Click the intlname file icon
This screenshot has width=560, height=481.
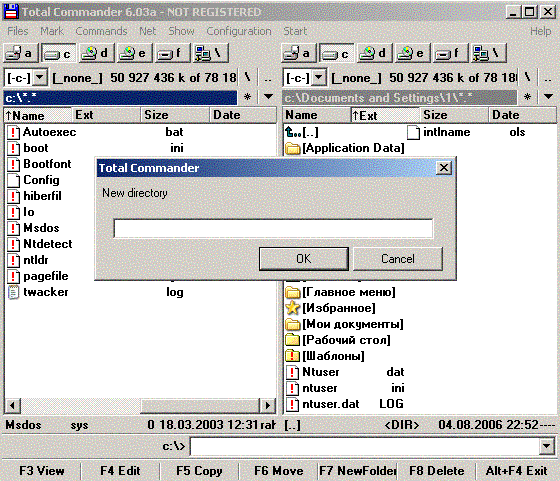[413, 132]
